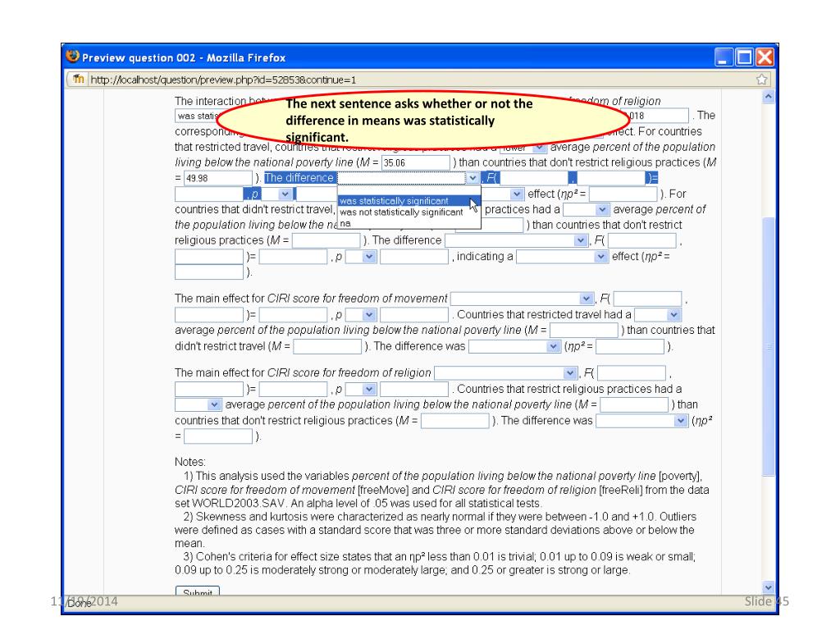Open freedom of religion main effect dropdown

pos(505,373)
